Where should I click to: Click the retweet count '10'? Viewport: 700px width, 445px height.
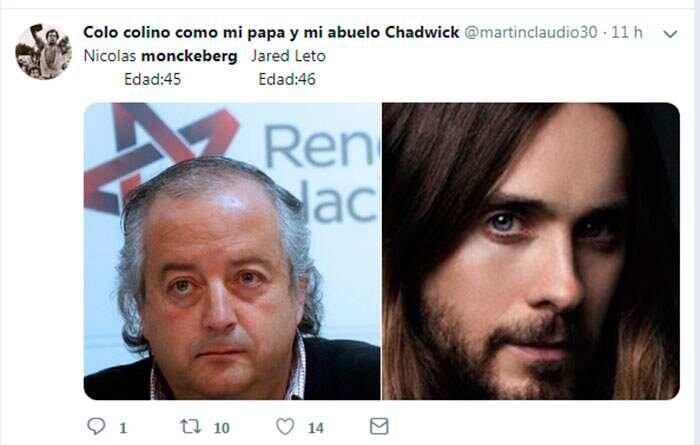[x=221, y=428]
